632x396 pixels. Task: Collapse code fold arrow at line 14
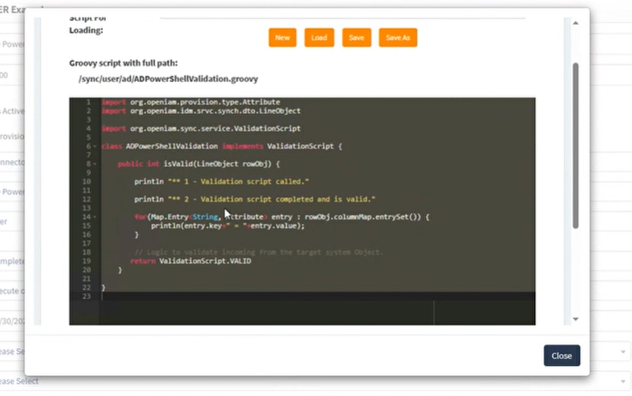(x=95, y=217)
